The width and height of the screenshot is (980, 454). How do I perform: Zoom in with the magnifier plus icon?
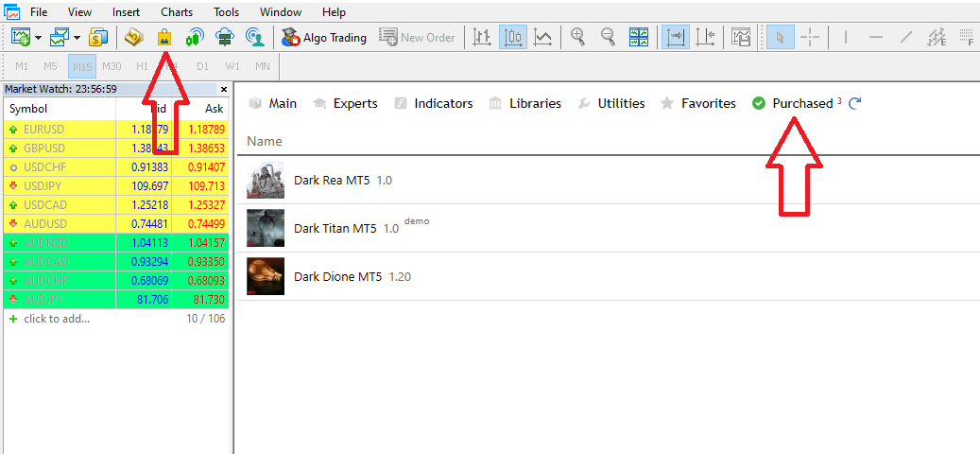click(x=578, y=38)
